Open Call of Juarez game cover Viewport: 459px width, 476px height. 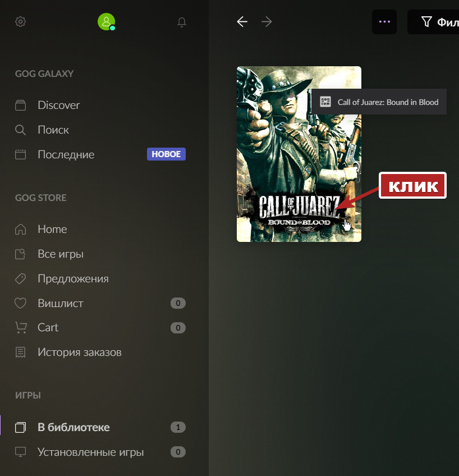click(299, 154)
